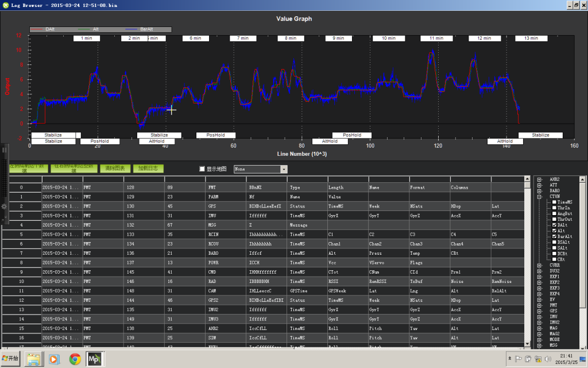The height and width of the screenshot is (368, 588).
Task: Expand the BARO tree node
Action: [x=539, y=191]
